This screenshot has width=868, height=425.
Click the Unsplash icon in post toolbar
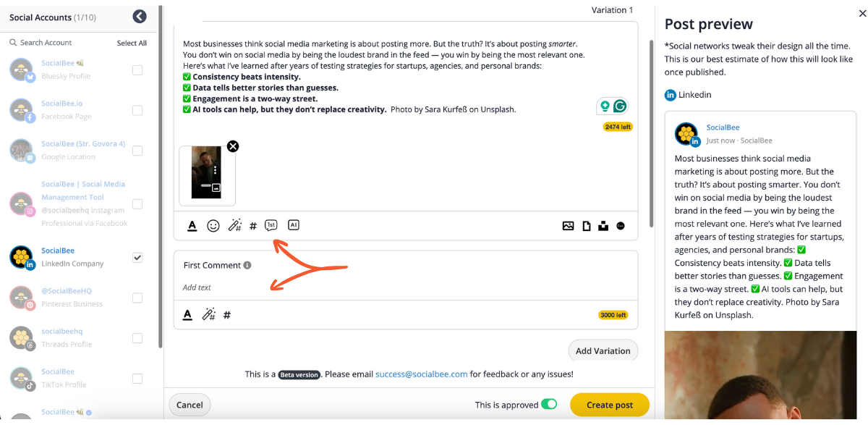[603, 226]
